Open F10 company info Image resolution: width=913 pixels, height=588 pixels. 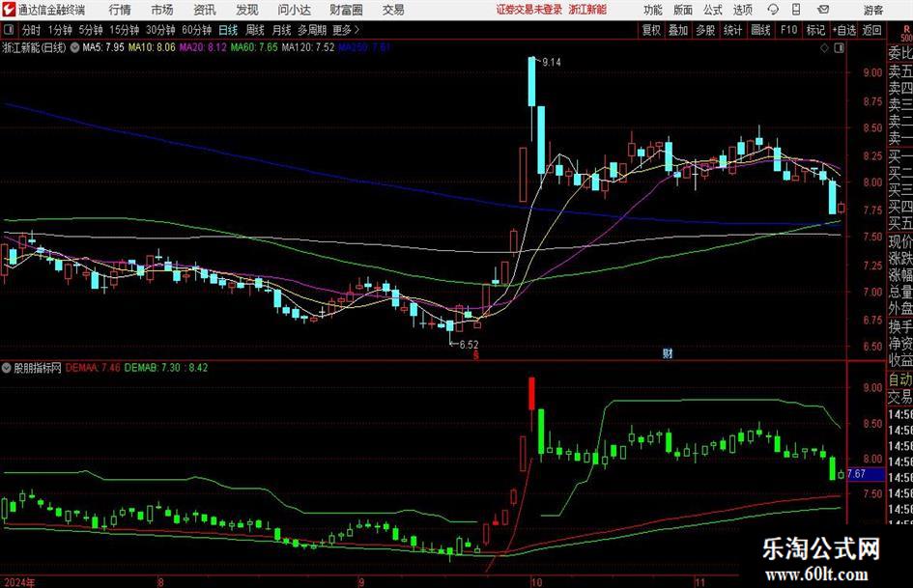pyautogui.click(x=788, y=30)
